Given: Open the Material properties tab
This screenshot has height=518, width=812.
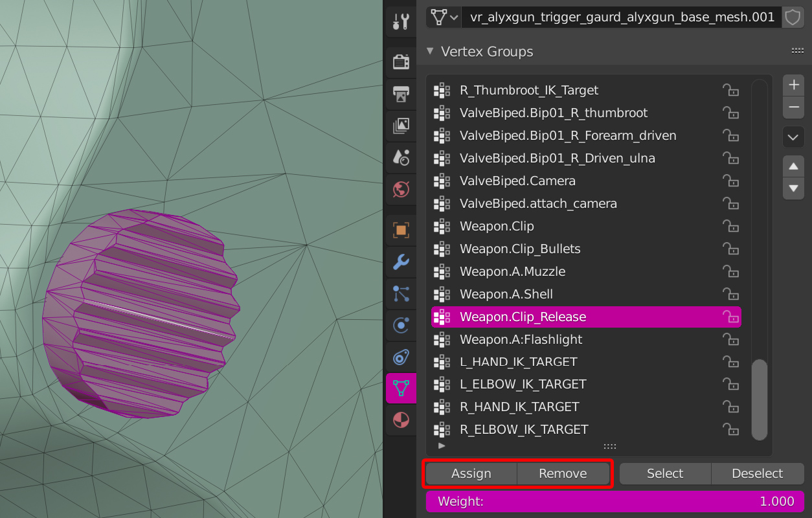Looking at the screenshot, I should click(x=401, y=420).
